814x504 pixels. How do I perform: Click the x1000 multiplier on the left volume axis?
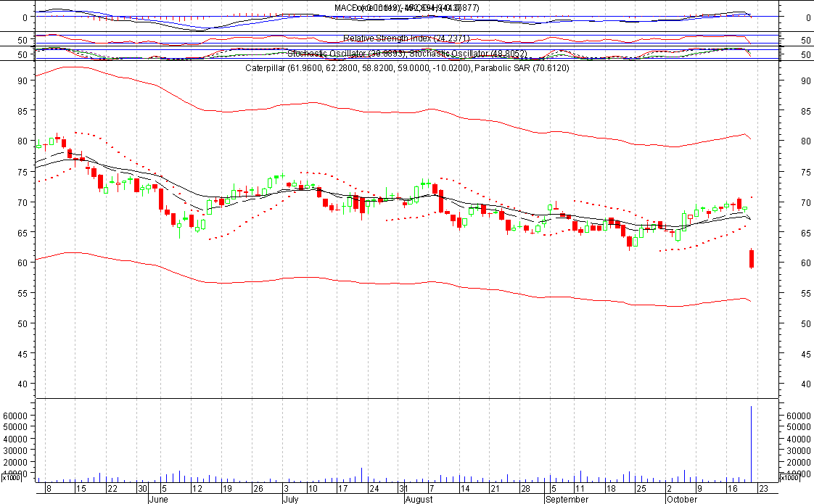(11, 477)
